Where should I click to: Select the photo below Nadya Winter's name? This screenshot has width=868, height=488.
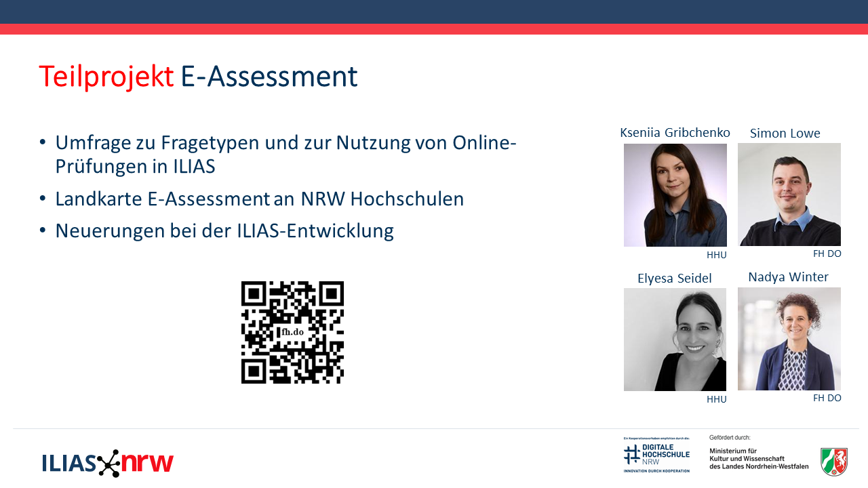point(789,339)
